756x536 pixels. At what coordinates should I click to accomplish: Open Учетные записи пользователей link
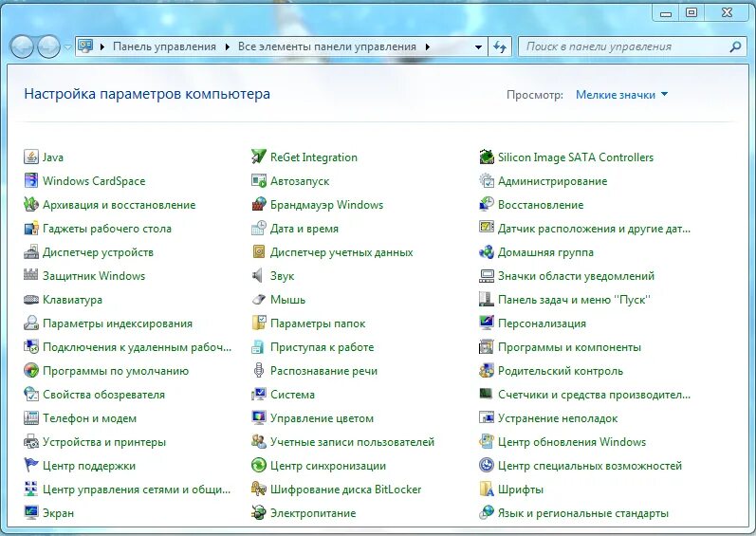coord(352,442)
